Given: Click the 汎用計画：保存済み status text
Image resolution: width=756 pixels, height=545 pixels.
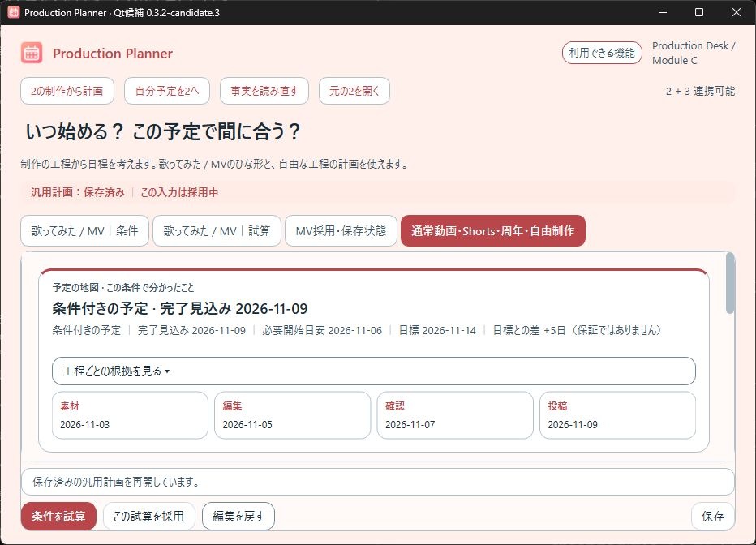Looking at the screenshot, I should 78,192.
